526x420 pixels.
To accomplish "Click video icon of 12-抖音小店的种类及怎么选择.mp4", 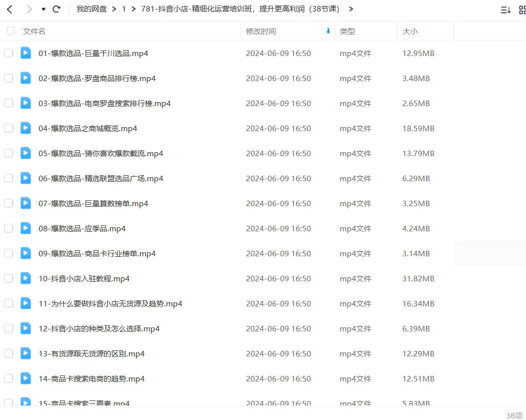I will (x=26, y=328).
